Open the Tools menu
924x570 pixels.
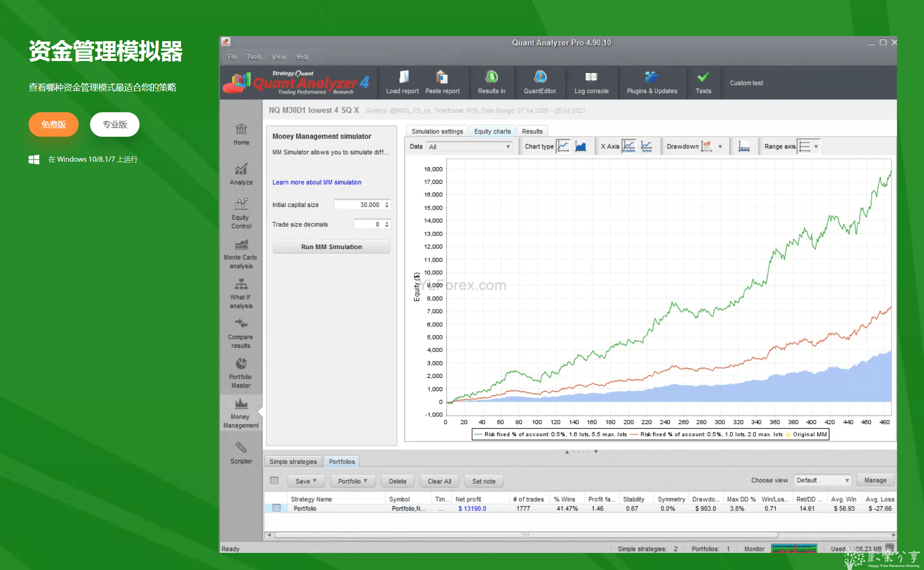click(x=254, y=57)
